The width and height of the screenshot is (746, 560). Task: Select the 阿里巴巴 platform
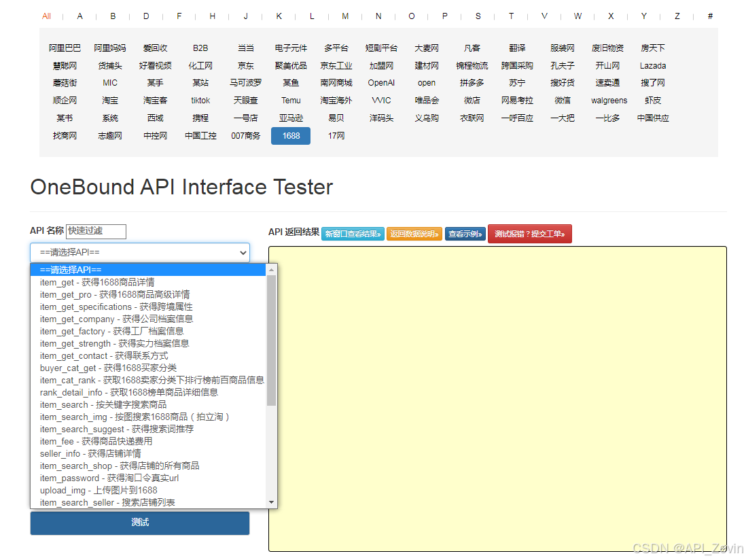pos(65,48)
